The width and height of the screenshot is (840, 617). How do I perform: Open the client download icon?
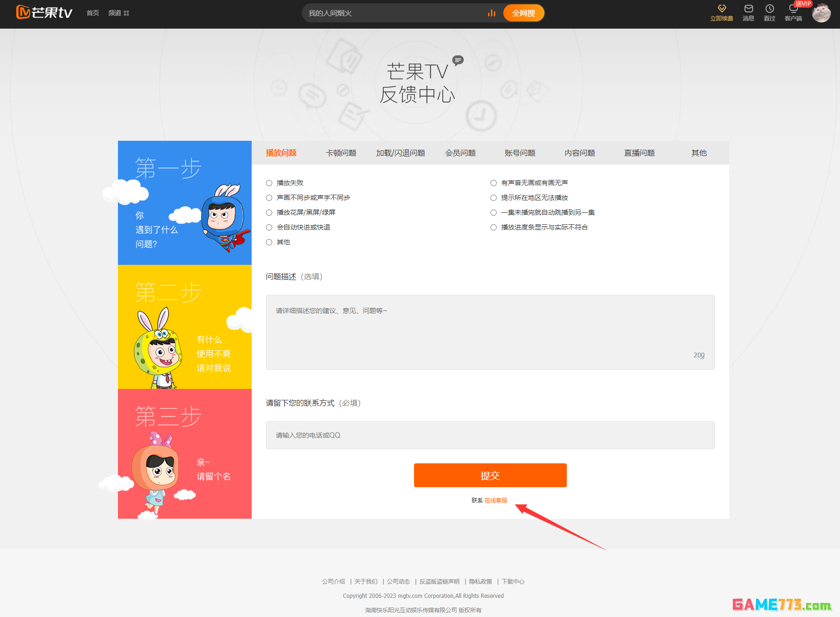[x=793, y=10]
